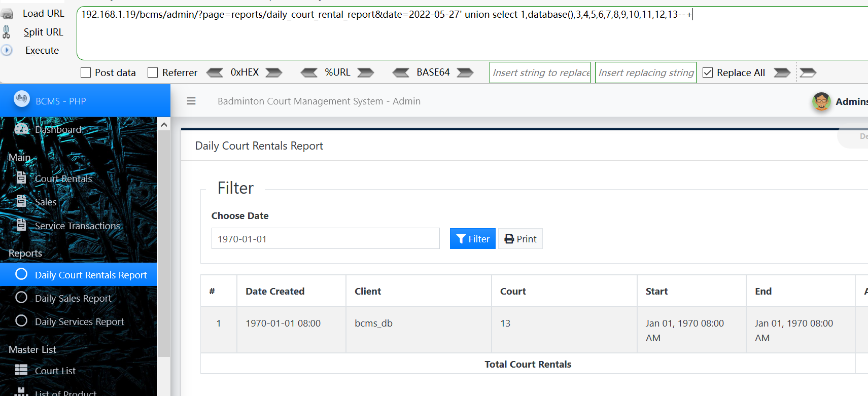Click the Split URL scissors icon
Image resolution: width=868 pixels, height=396 pixels.
6,32
